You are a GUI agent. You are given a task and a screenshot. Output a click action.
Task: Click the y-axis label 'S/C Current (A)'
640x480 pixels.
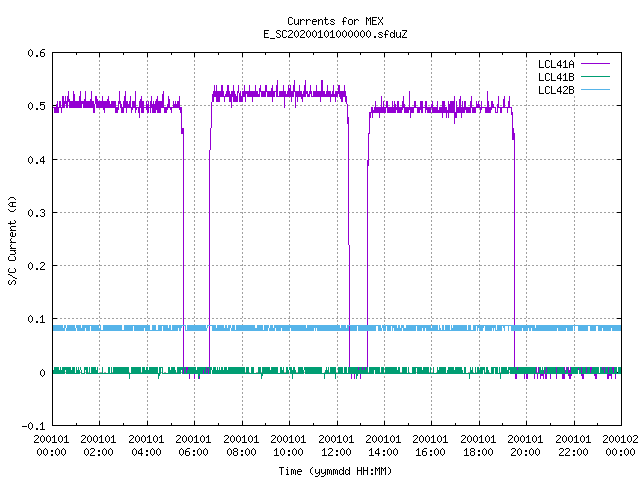point(13,240)
